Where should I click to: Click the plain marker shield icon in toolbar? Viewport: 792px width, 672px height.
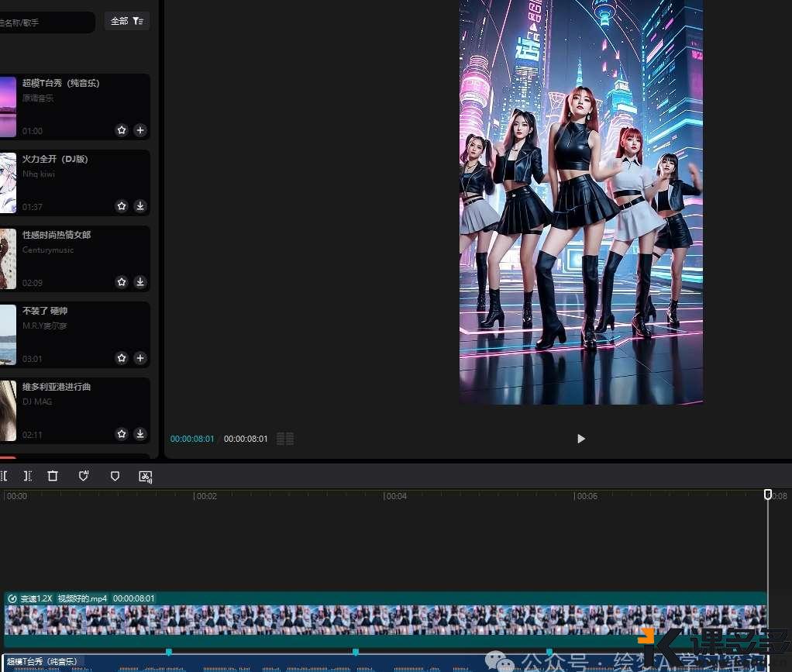pos(115,476)
